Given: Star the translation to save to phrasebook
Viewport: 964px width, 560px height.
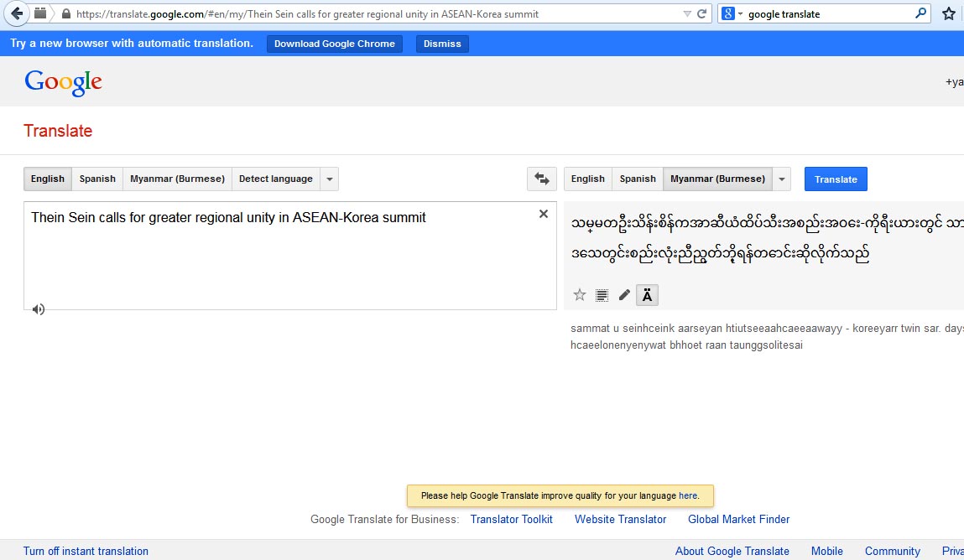Looking at the screenshot, I should click(x=580, y=295).
